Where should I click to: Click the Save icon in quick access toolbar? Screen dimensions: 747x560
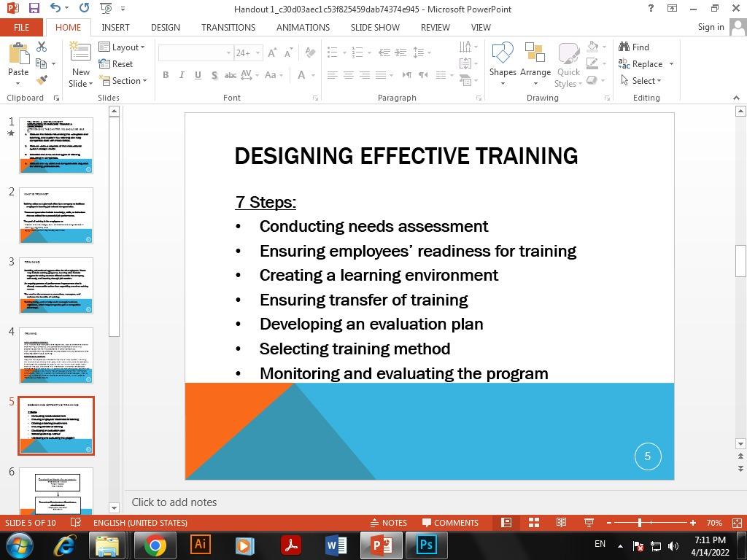click(34, 8)
